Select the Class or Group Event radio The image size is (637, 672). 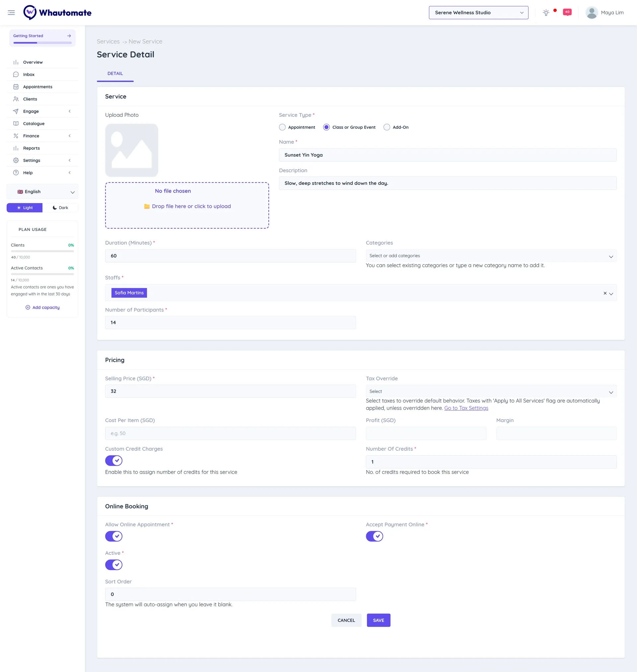[326, 127]
